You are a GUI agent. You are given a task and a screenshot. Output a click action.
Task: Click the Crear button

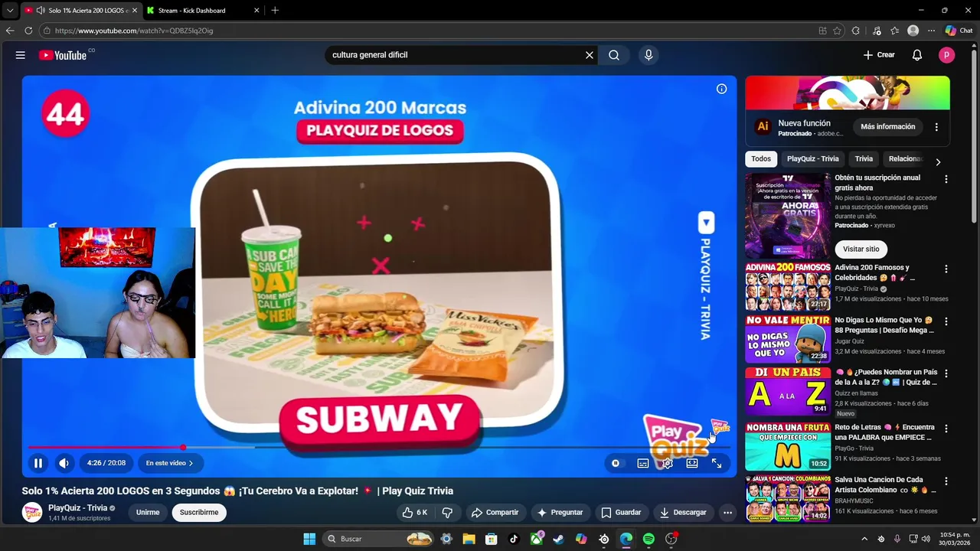click(879, 55)
